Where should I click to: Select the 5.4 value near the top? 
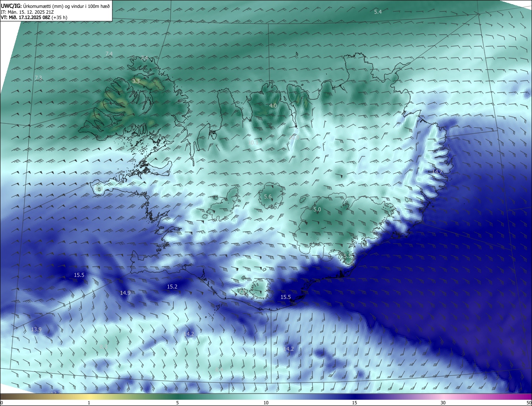378,12
